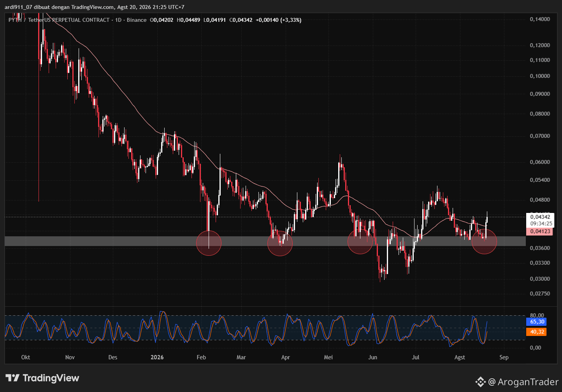Click the 0,04800 price axis label
562x392 pixels.
[540, 200]
